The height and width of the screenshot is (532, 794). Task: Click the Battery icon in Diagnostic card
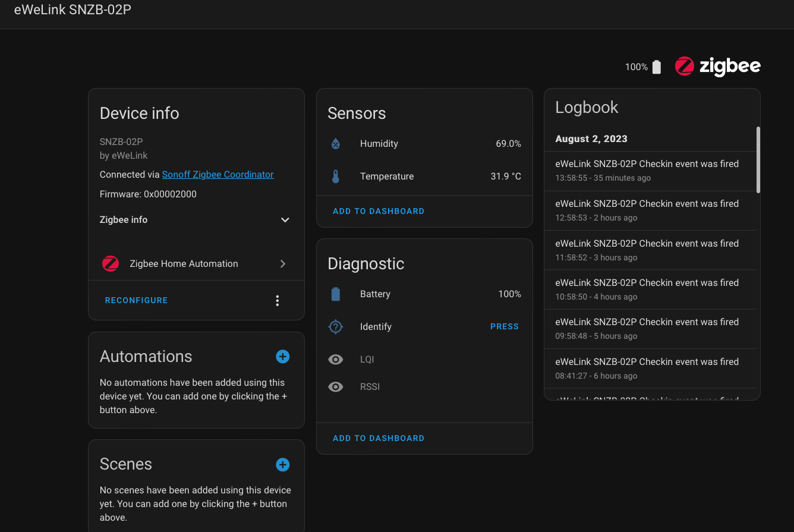click(x=336, y=294)
